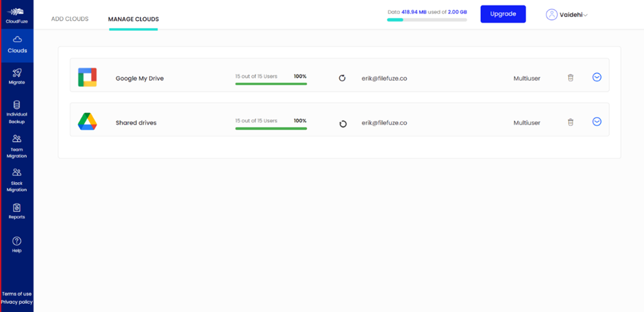Screen dimensions: 644x312
Task: Select the MANAGE CLOUDS tab
Action: [x=134, y=19]
